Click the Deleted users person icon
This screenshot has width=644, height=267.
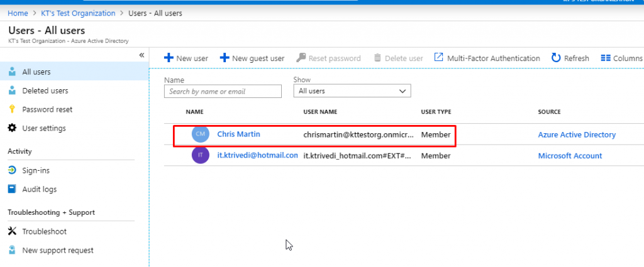pyautogui.click(x=13, y=90)
